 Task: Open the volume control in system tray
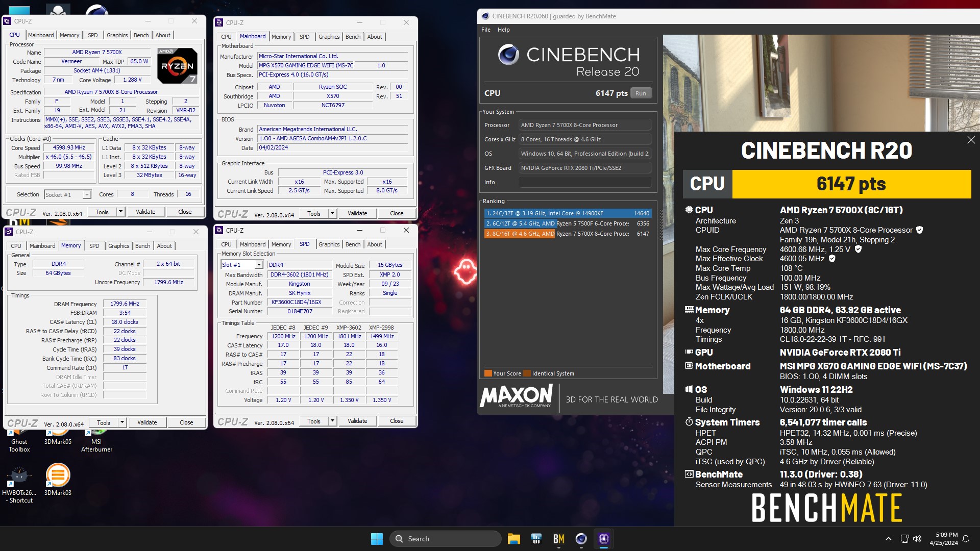pos(917,539)
